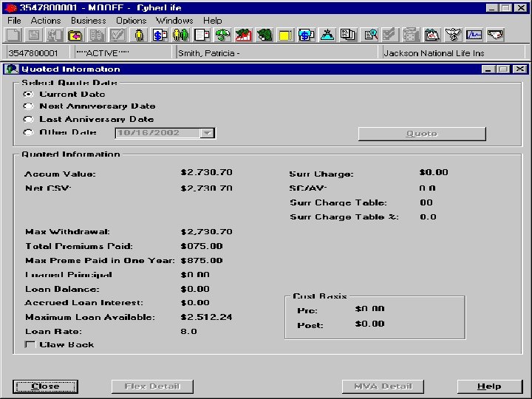Screen dimensions: 532x399
Task: Enable the Claw Back checkbox
Action: (30, 345)
